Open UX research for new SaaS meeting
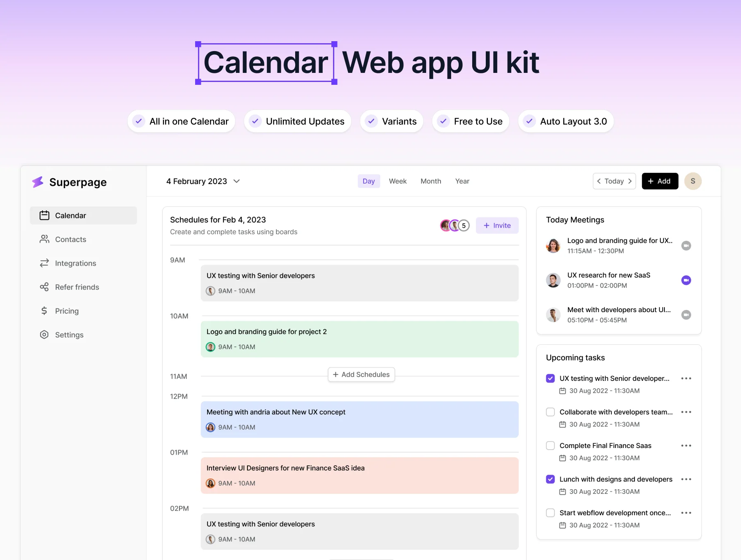The image size is (741, 560). (608, 275)
